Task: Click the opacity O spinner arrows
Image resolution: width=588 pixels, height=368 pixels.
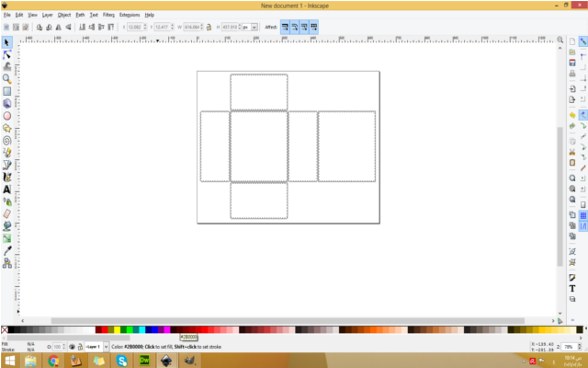Action: pos(63,347)
